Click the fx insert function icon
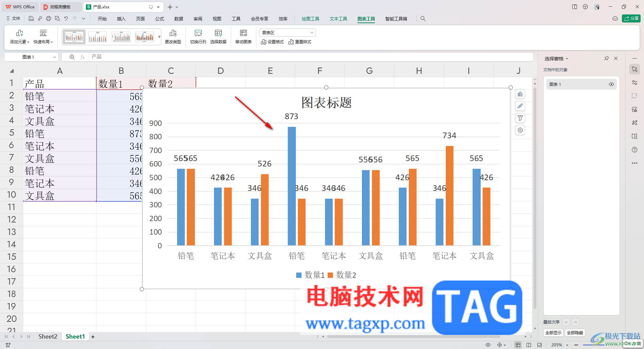644x349 pixels. point(82,57)
